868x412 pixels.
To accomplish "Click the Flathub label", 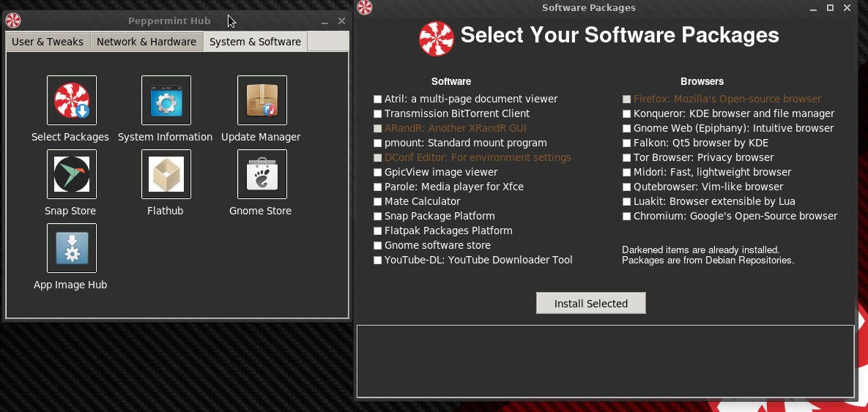I will 165,211.
